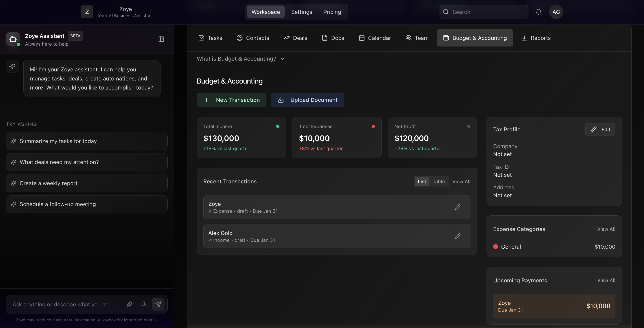Switch Recent Transactions to Table view

coord(439,181)
